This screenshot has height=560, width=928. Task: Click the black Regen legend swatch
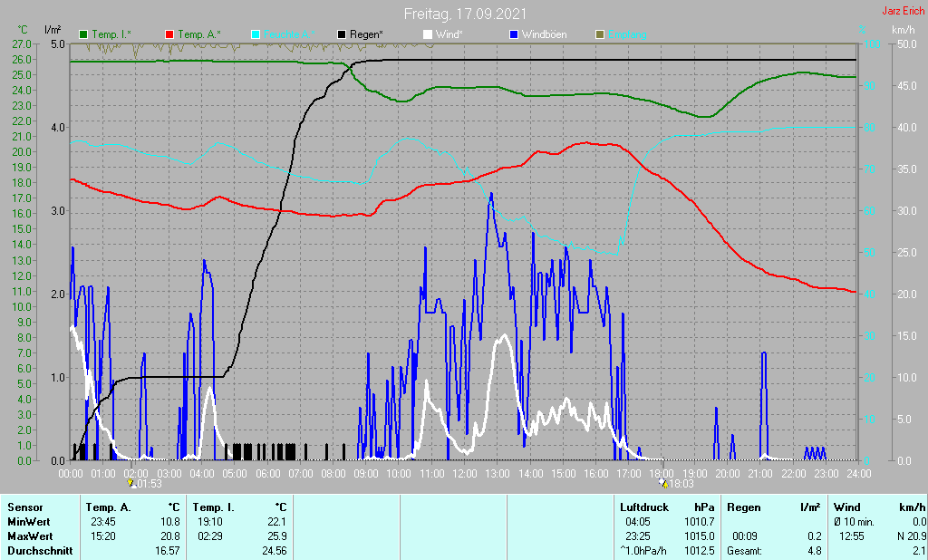pyautogui.click(x=342, y=35)
